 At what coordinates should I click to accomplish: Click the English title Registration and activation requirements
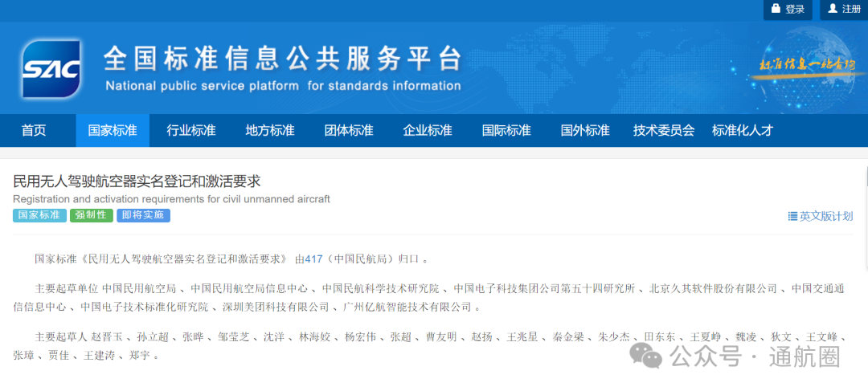coord(172,198)
